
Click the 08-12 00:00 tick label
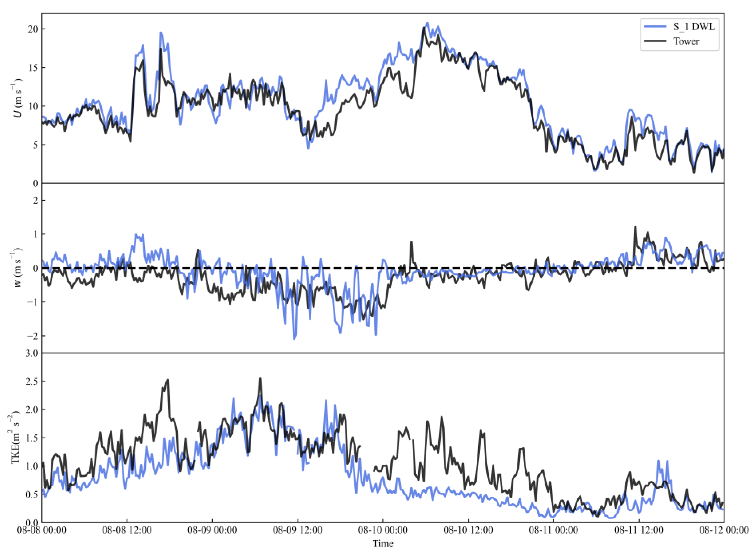tap(724, 530)
